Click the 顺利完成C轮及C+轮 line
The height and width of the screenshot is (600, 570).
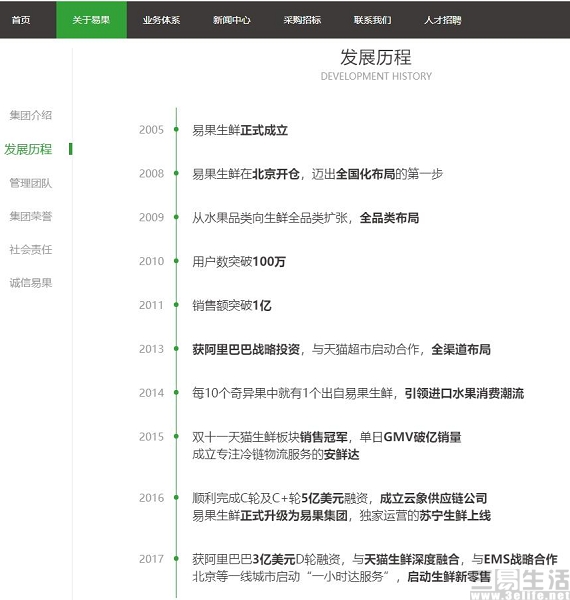[x=340, y=498]
